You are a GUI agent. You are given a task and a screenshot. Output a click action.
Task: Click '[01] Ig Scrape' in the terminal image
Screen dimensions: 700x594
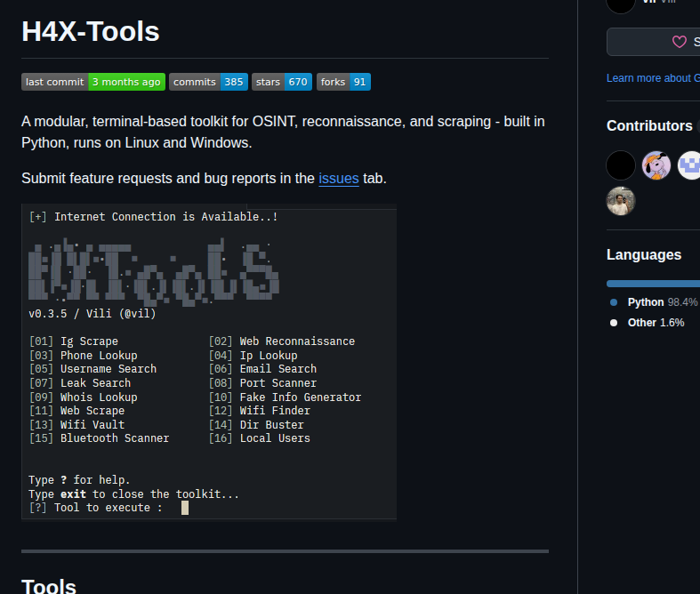click(74, 341)
